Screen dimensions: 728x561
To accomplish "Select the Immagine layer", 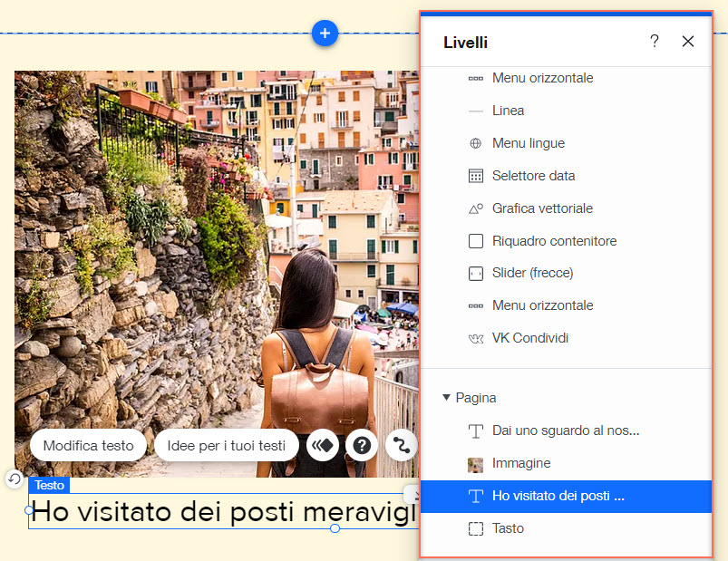I will [x=566, y=463].
